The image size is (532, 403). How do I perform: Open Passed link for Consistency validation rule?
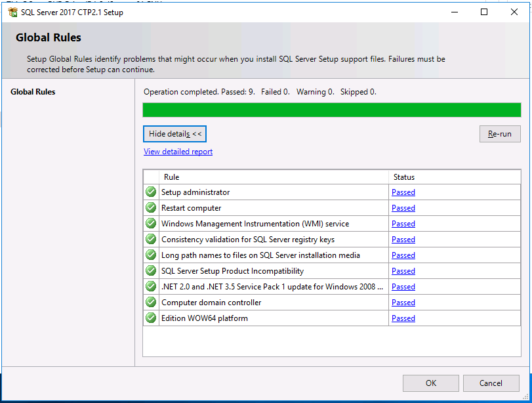(403, 240)
